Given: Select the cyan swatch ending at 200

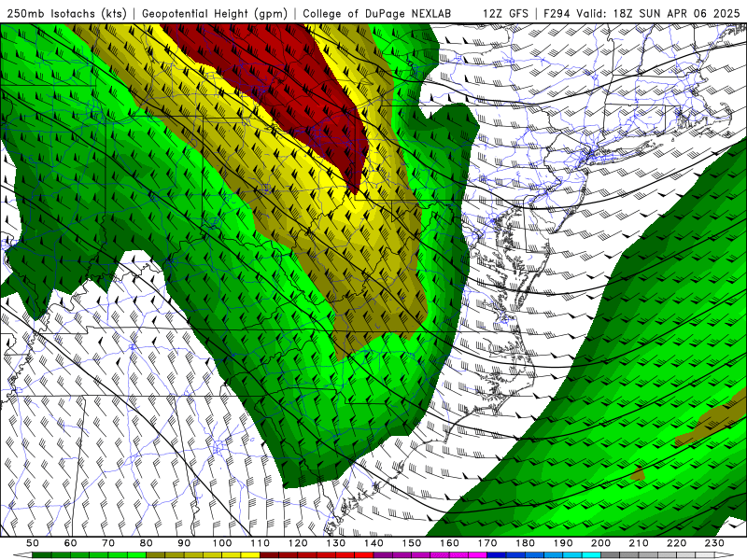Looking at the screenshot, I should pyautogui.click(x=591, y=555).
